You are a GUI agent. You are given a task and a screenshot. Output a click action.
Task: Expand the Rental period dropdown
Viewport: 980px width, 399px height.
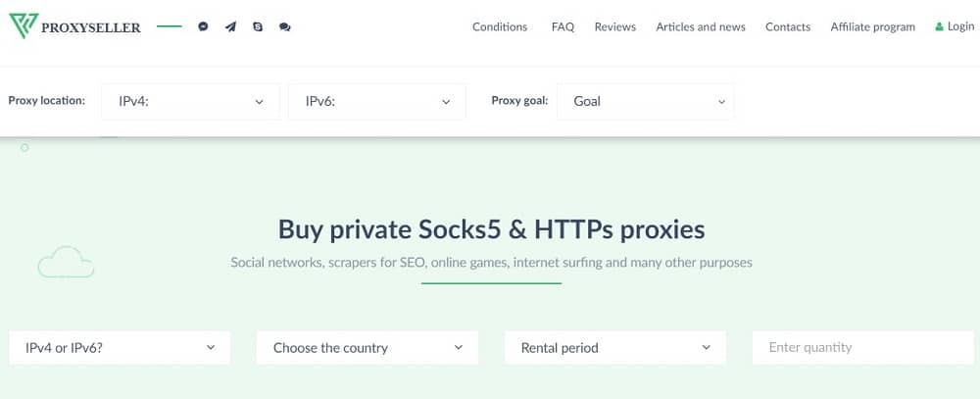click(x=615, y=348)
